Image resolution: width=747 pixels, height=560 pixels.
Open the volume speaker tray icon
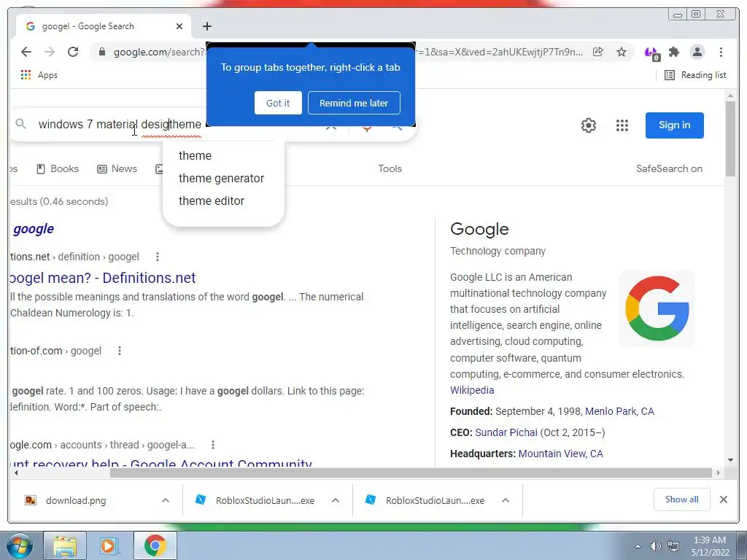(656, 546)
